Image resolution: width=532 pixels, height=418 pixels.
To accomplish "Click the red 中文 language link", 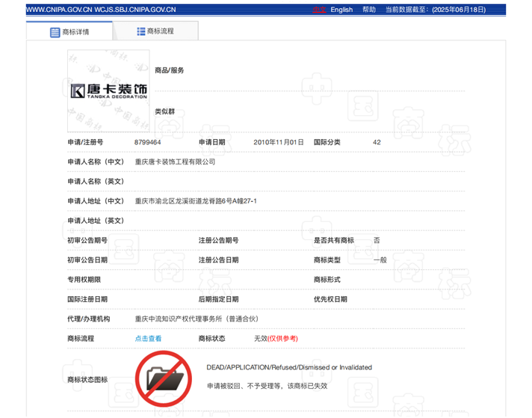I will point(319,10).
